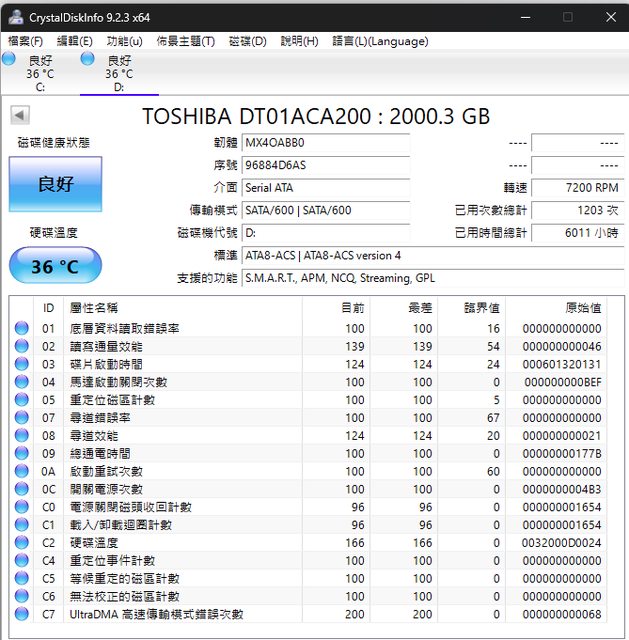Click status orb for attribute C7 UltraDMA row

[x=21, y=614]
